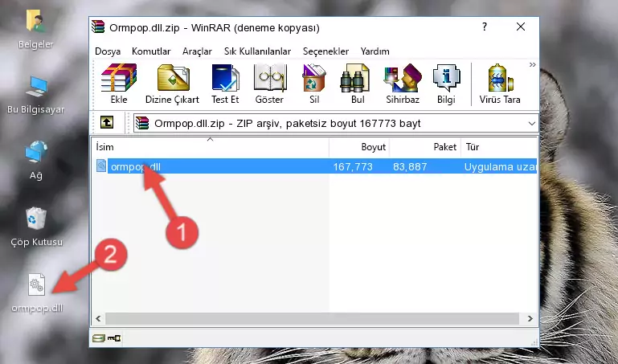The image size is (618, 364).
Task: Click the archive icon in address bar
Action: pos(142,123)
